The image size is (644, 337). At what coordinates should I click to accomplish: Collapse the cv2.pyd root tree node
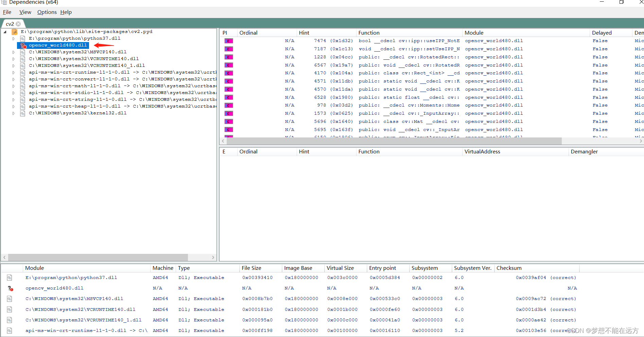[x=5, y=31]
